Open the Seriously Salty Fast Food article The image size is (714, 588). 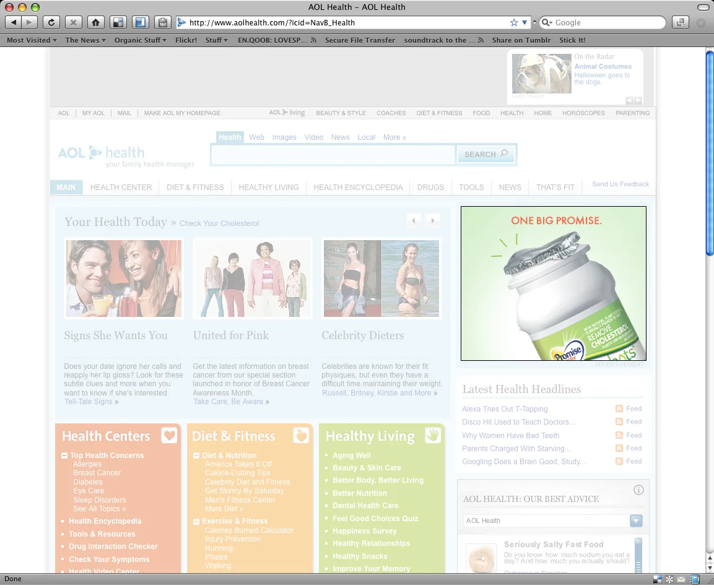(x=553, y=544)
